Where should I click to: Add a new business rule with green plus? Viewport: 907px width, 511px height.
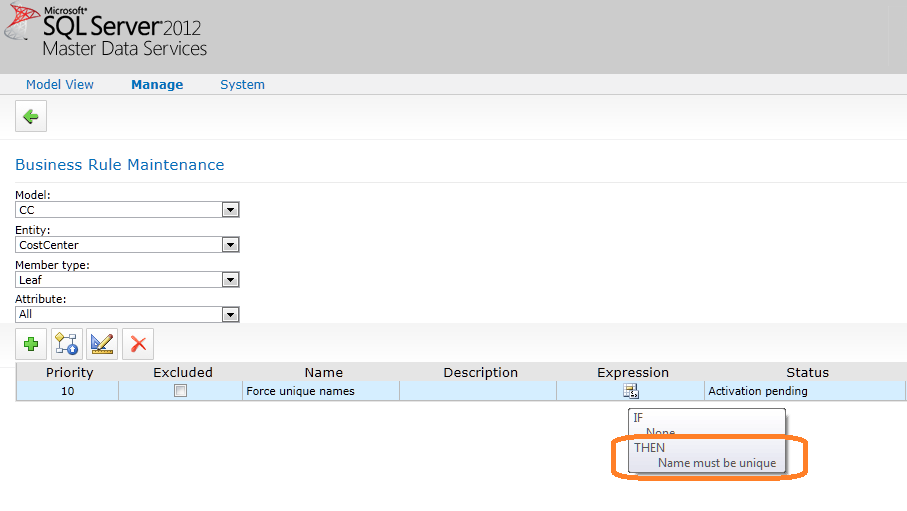(31, 344)
